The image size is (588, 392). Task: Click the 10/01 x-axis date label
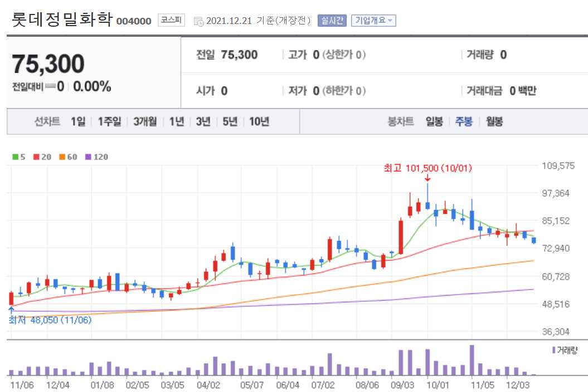(x=438, y=385)
